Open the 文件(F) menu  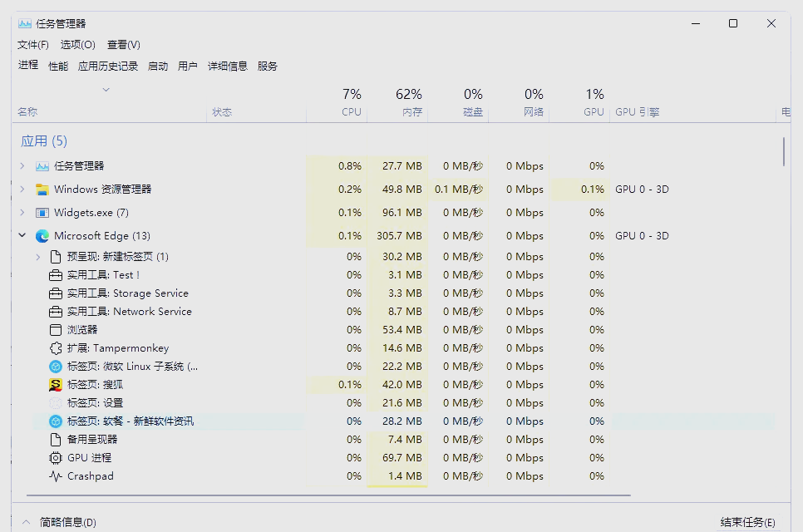pos(32,45)
